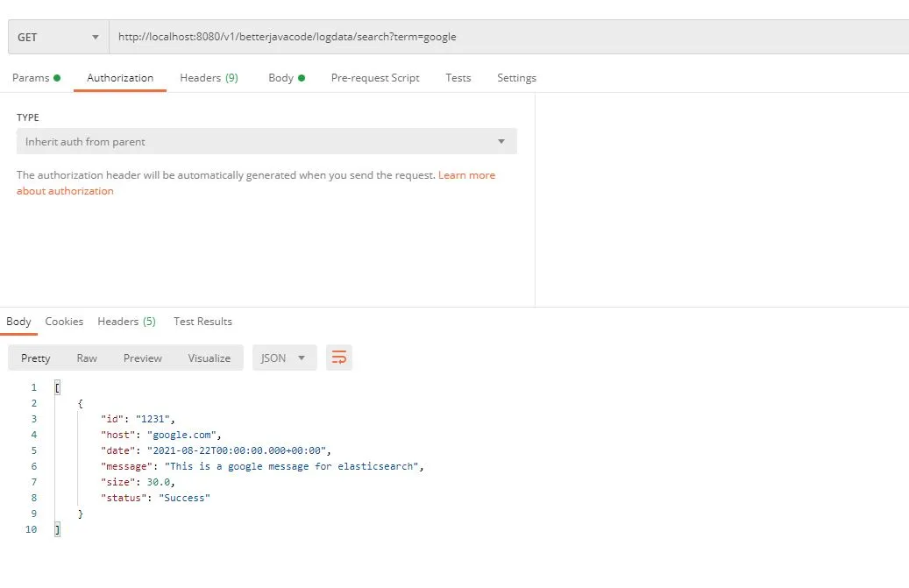Screen dimensions: 909x588
Task: Switch to the Params request tab
Action: pos(31,78)
